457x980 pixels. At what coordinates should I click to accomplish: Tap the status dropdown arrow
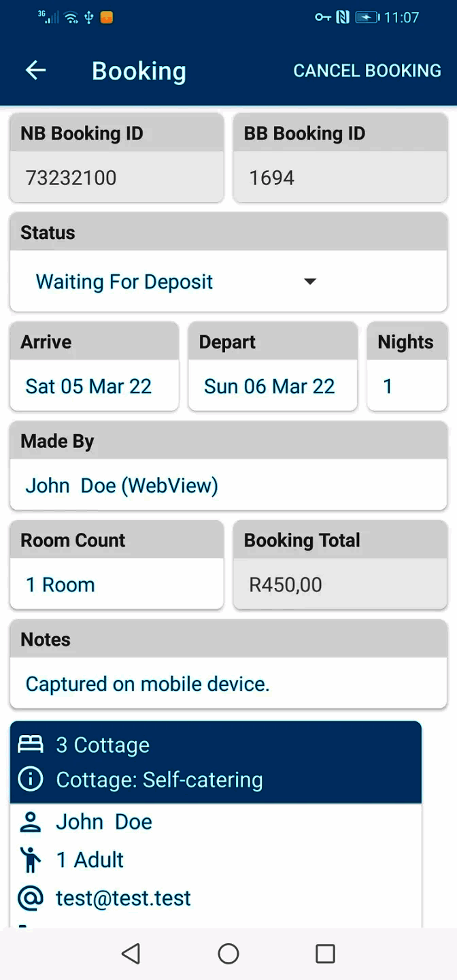pos(310,282)
